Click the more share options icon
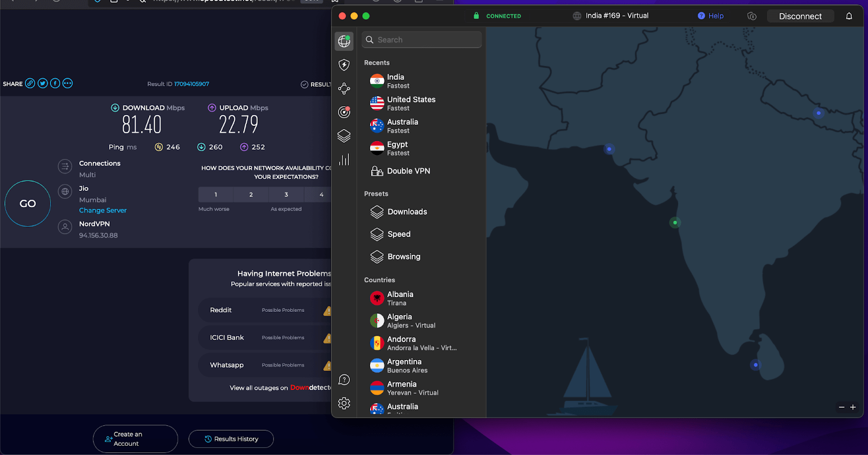 pyautogui.click(x=67, y=83)
